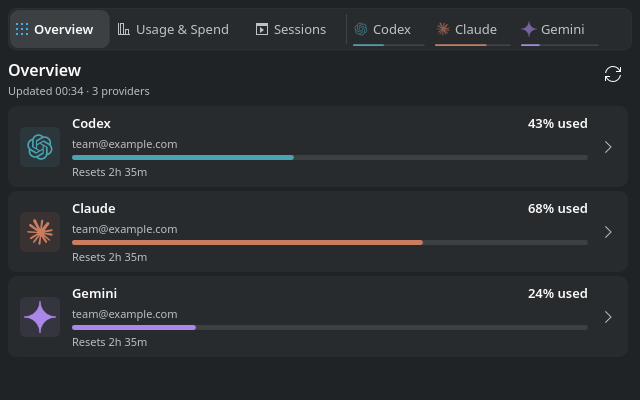Click team@example.com under Gemini
This screenshot has width=640, height=400.
point(125,314)
